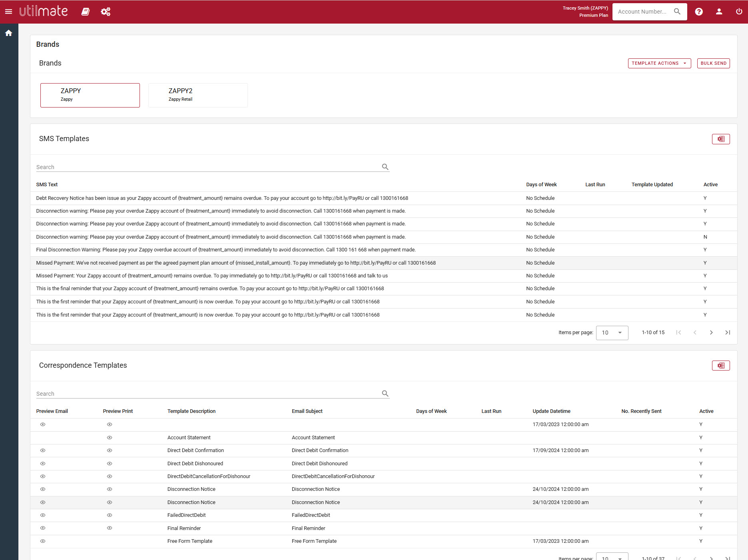The width and height of the screenshot is (748, 560).
Task: Open the user profile icon
Action: (719, 12)
